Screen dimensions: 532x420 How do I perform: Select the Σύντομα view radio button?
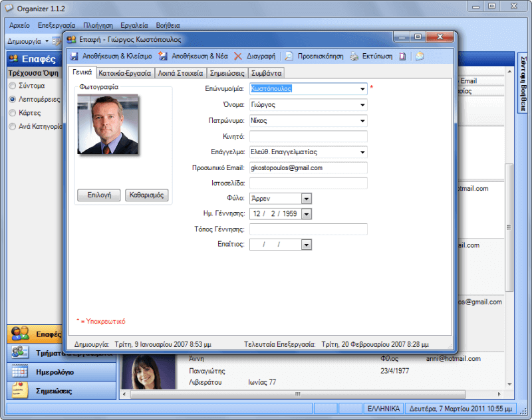[x=13, y=86]
